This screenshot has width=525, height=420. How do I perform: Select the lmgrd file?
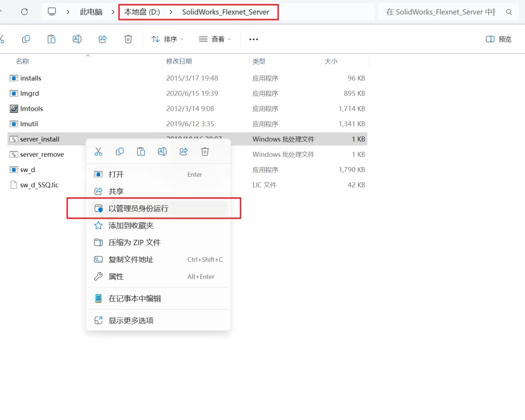(30, 93)
